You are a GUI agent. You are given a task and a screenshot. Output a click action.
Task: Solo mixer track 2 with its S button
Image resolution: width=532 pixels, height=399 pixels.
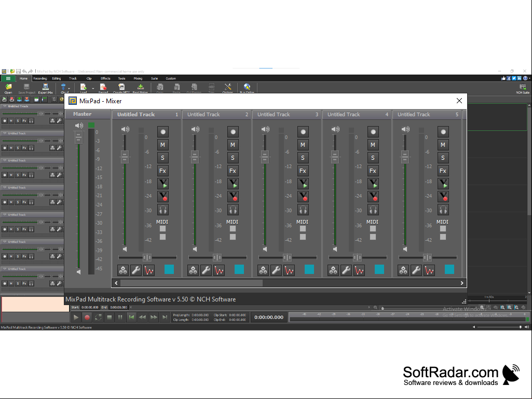coord(233,158)
